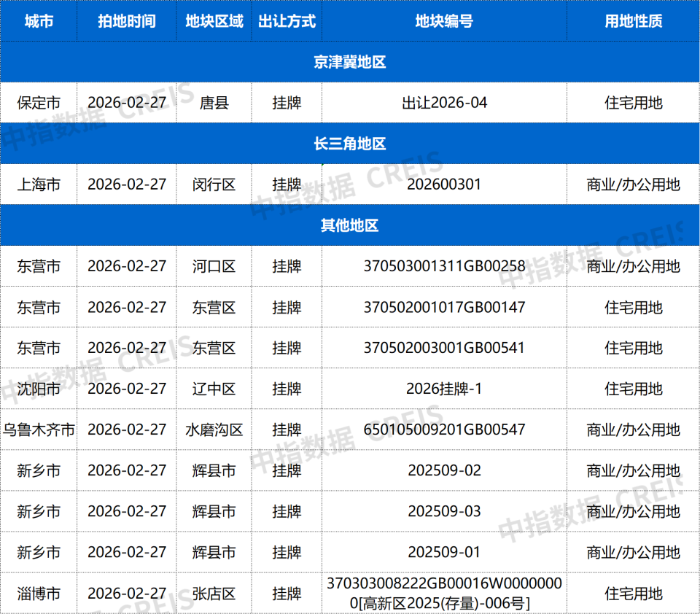Image resolution: width=700 pixels, height=614 pixels.
Task: Click the 沈阳市 city cell
Action: 39,389
